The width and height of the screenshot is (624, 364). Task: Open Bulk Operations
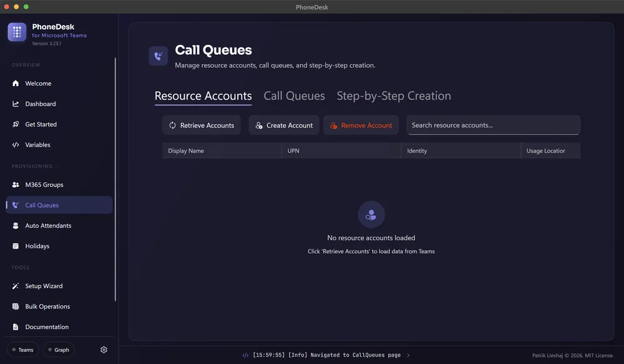point(59,307)
